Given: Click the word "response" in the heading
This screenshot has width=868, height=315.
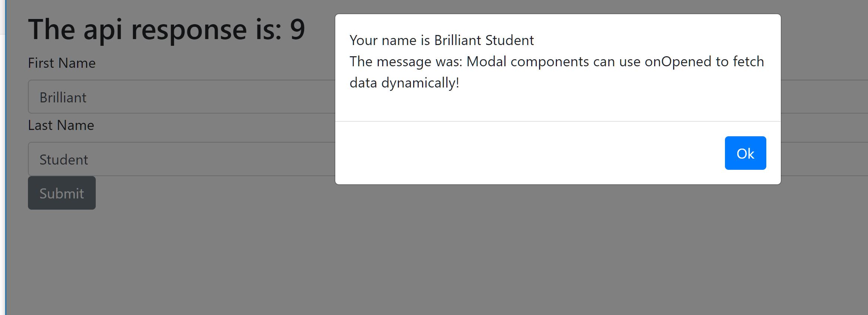Looking at the screenshot, I should tap(189, 29).
